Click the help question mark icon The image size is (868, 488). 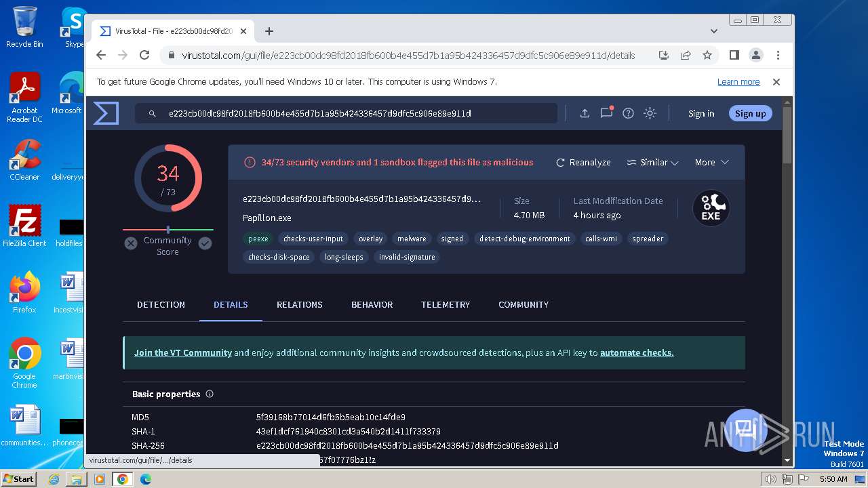coord(628,113)
